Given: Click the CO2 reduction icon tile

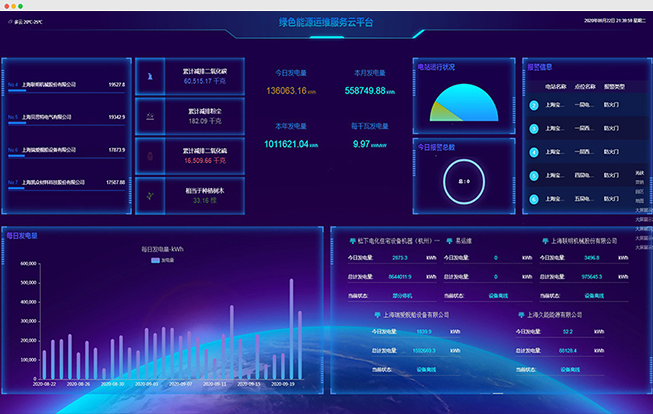Looking at the screenshot, I should point(149,76).
